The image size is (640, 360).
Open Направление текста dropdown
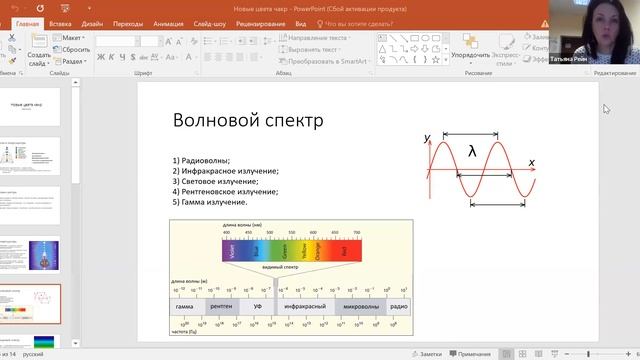315,38
